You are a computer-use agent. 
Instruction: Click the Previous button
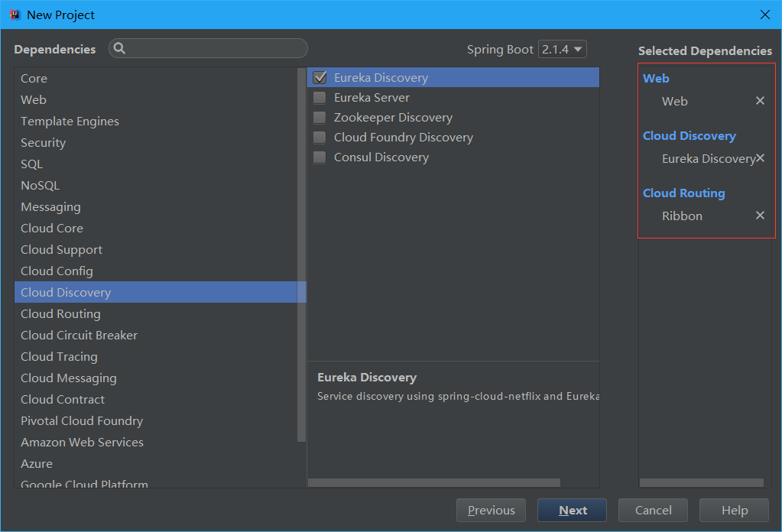(x=491, y=510)
